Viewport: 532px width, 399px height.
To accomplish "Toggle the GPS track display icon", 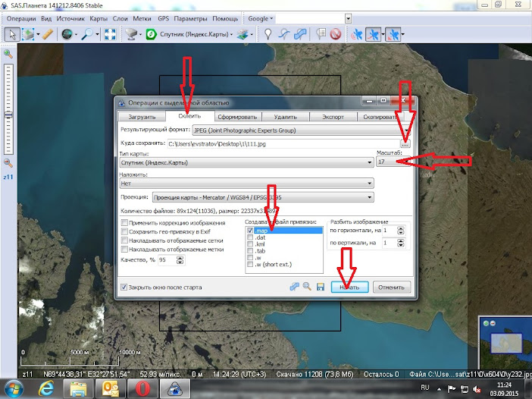I will point(373,34).
